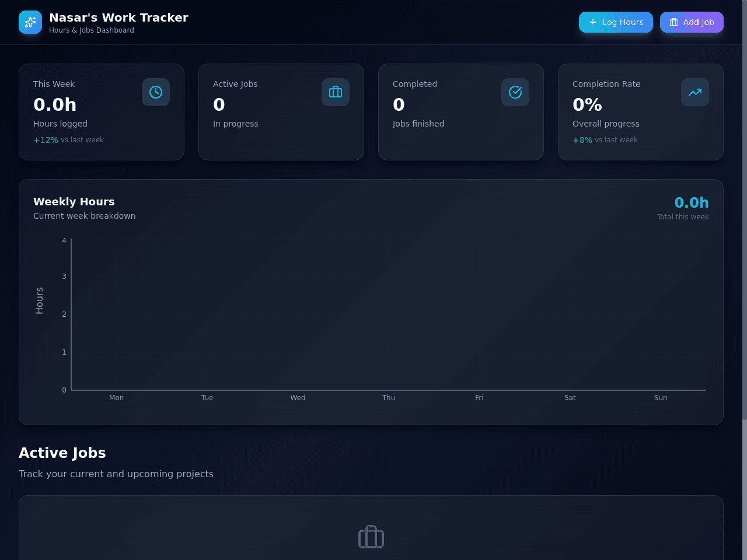The width and height of the screenshot is (747, 560).
Task: Click Track your current and upcoming projects text
Action: coord(116,474)
